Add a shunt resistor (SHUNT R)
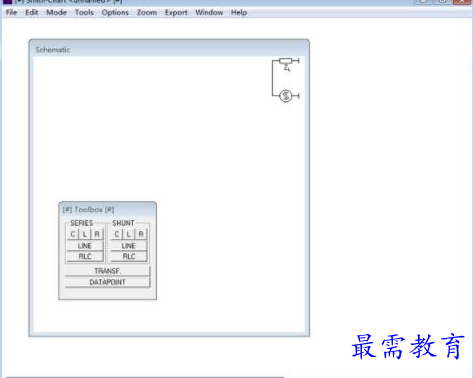 coord(141,234)
